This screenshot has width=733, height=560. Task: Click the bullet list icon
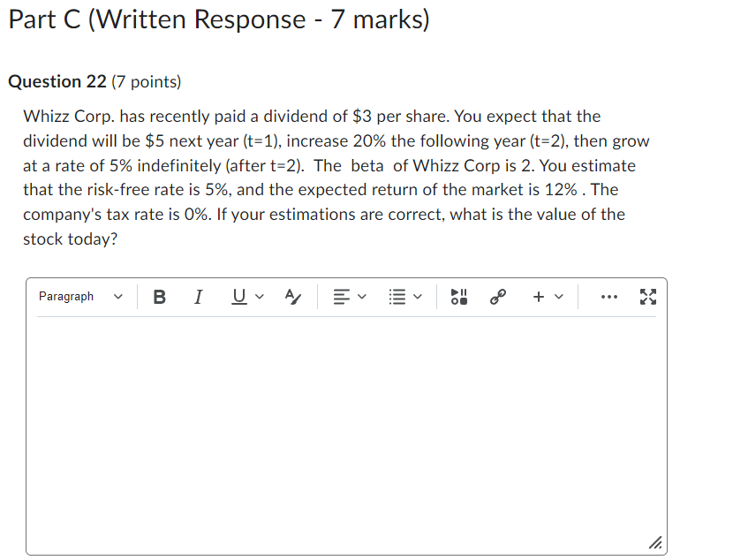tap(397, 297)
